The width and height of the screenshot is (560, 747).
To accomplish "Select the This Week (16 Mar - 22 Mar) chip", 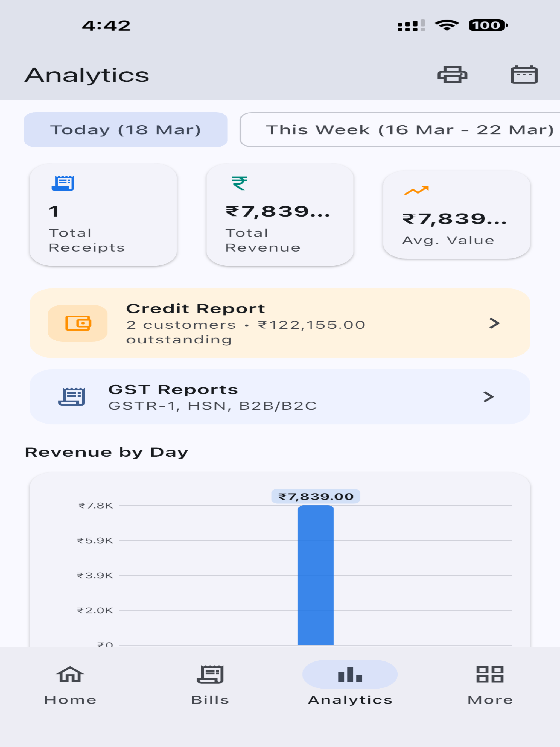I will (400, 130).
